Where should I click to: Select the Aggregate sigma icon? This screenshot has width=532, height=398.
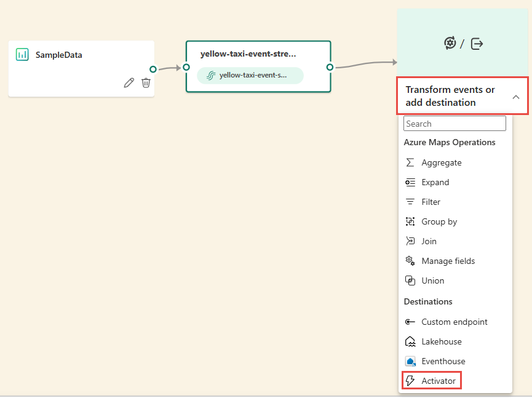410,162
